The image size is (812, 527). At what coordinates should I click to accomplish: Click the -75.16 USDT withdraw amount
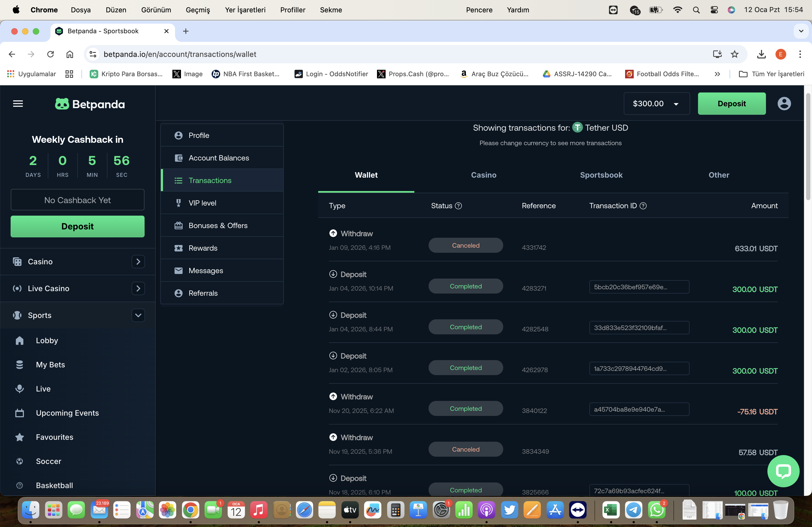coord(757,412)
